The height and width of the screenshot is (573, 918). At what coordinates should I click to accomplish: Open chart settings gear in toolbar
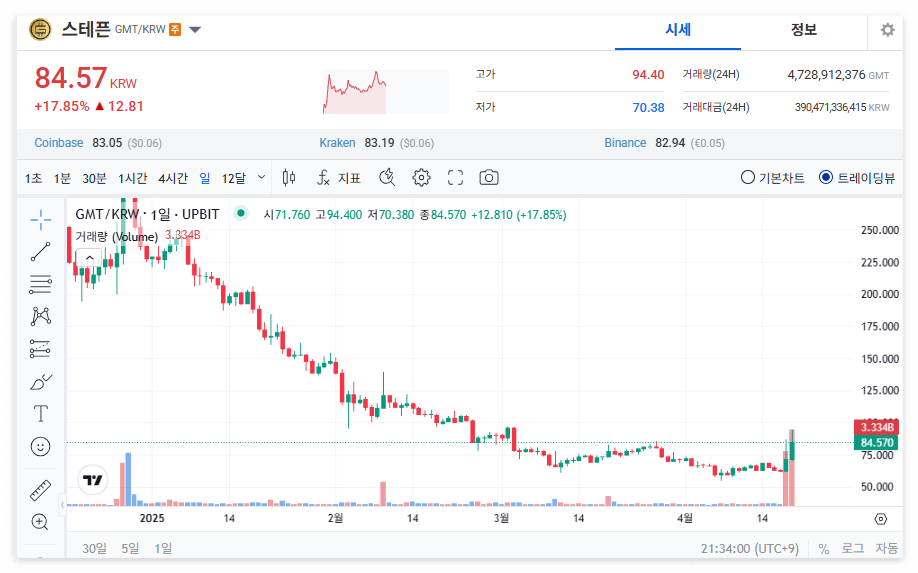(421, 177)
